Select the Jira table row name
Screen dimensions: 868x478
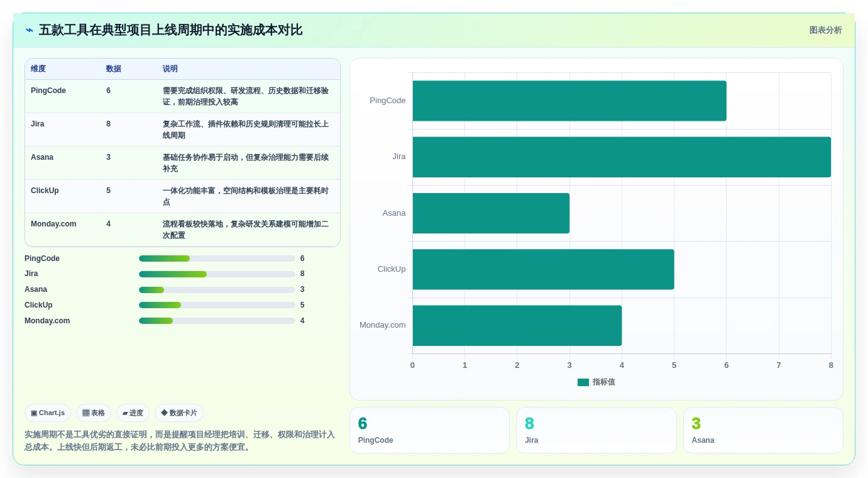(x=38, y=124)
